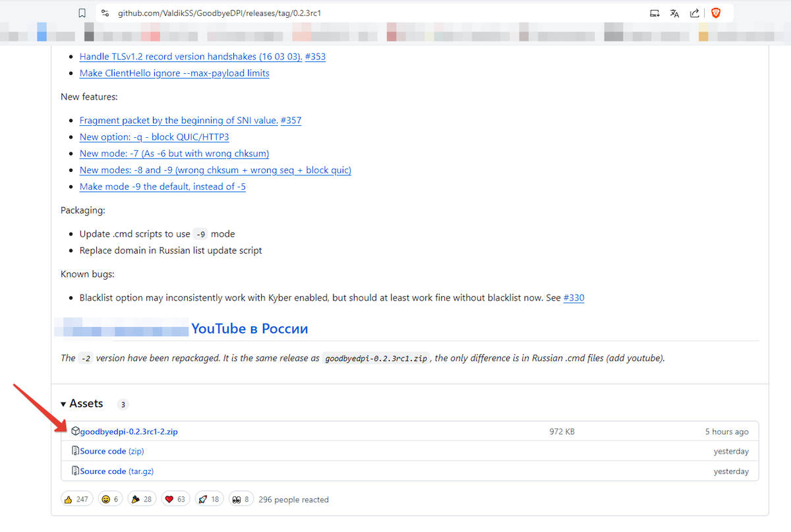Open New option -q block QUIC/HTTP3 link

point(154,136)
